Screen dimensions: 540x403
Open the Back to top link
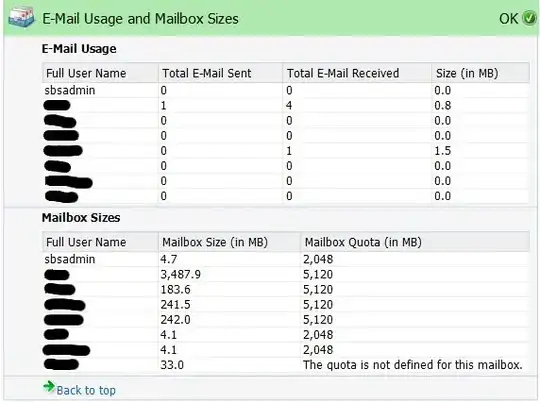pos(86,391)
